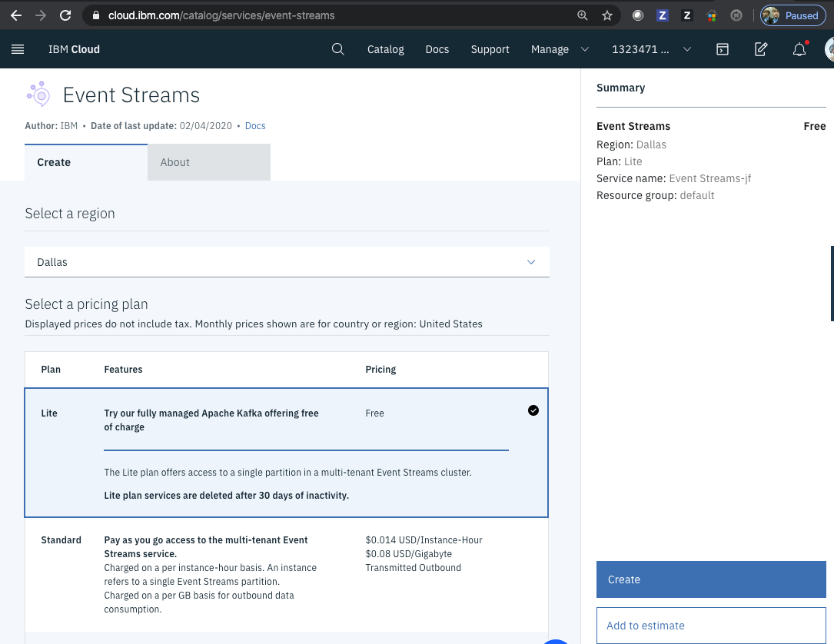
Task: Open notifications via the bell icon
Action: (x=799, y=49)
